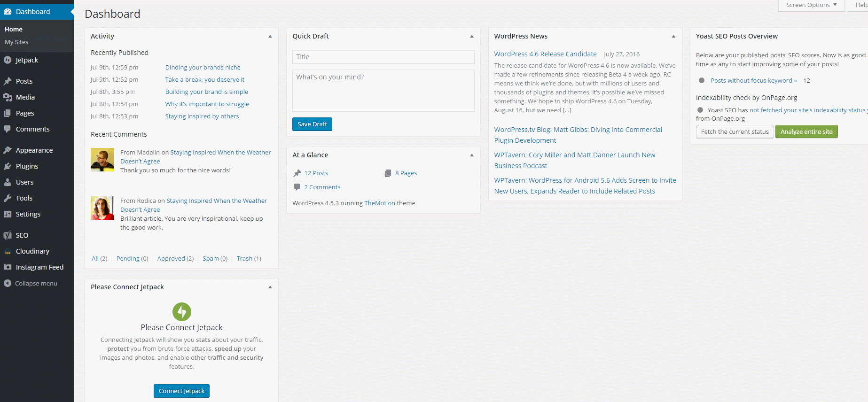The height and width of the screenshot is (402, 868).
Task: Open 'Dinding your brands niche' post
Action: pyautogui.click(x=203, y=67)
